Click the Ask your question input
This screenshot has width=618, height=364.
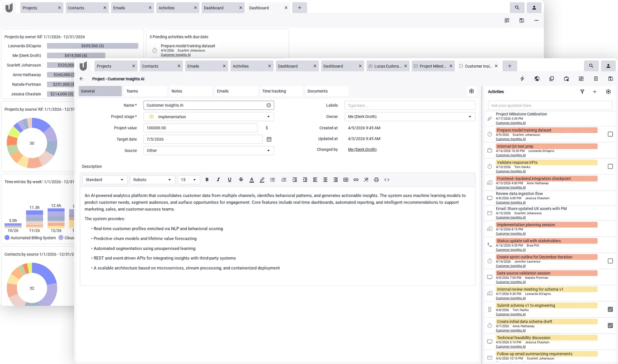(x=550, y=105)
